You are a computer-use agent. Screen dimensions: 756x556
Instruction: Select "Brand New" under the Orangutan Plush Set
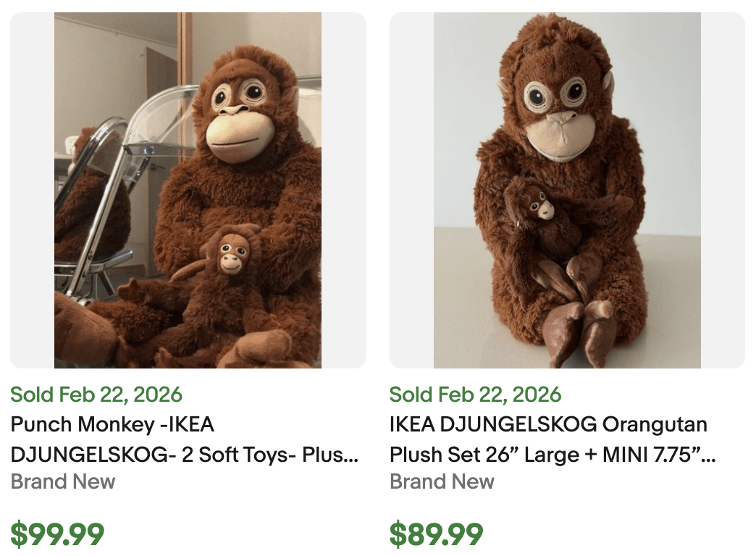point(443,481)
